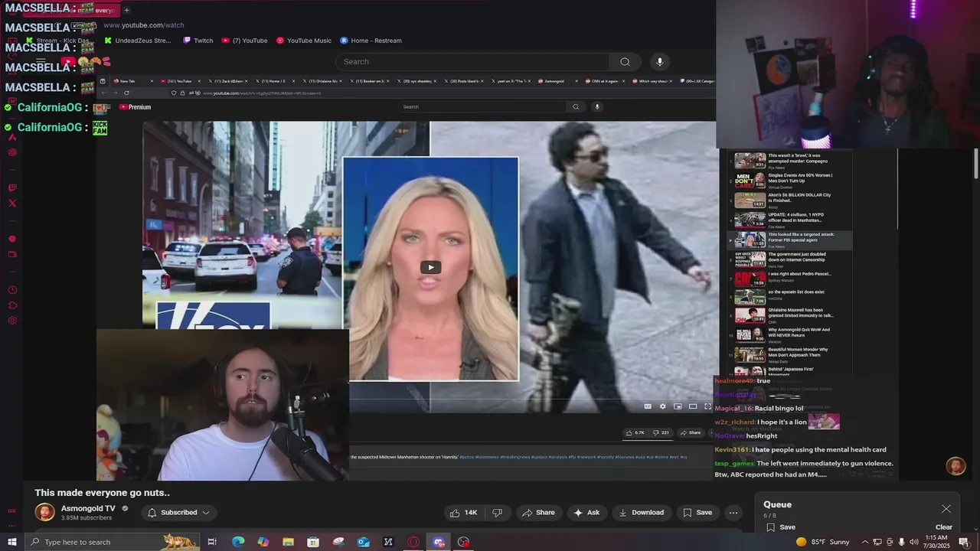Open Microsoft Store from taskbar
980x551 pixels.
[x=313, y=542]
